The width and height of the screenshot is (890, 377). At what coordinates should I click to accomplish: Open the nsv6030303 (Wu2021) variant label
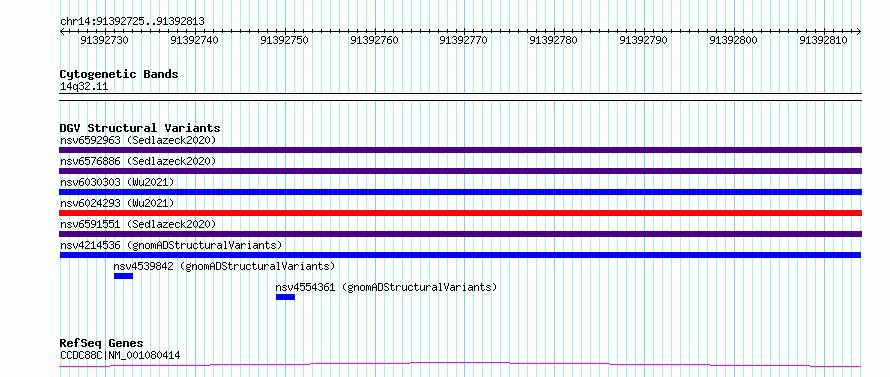[117, 182]
